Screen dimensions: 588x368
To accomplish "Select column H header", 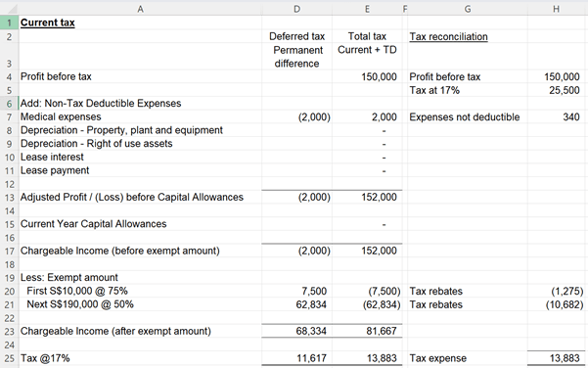I will [x=556, y=9].
